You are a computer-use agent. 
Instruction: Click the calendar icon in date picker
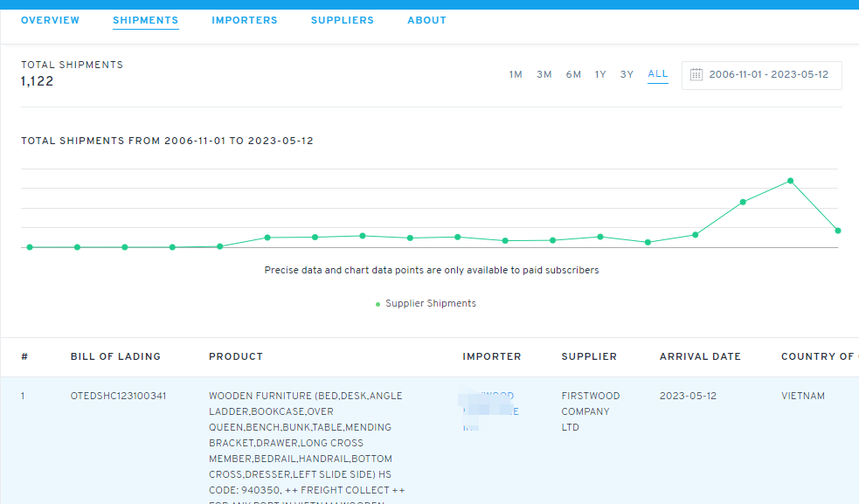click(x=696, y=74)
